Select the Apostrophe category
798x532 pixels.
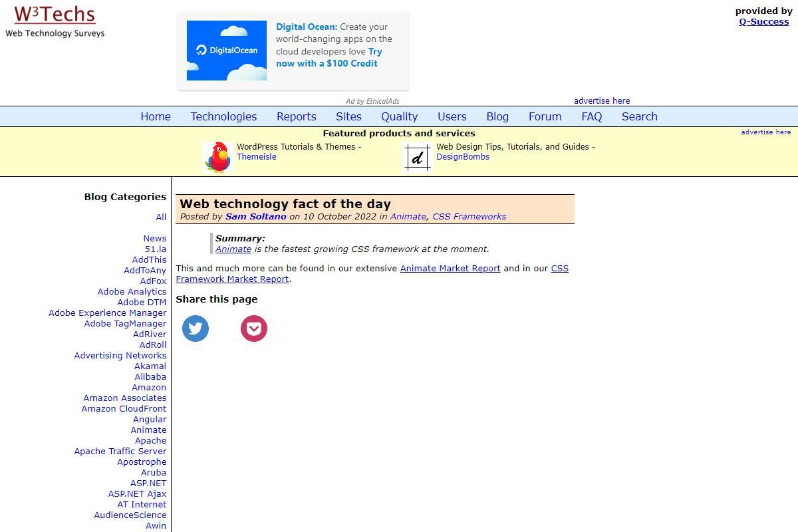pyautogui.click(x=142, y=462)
